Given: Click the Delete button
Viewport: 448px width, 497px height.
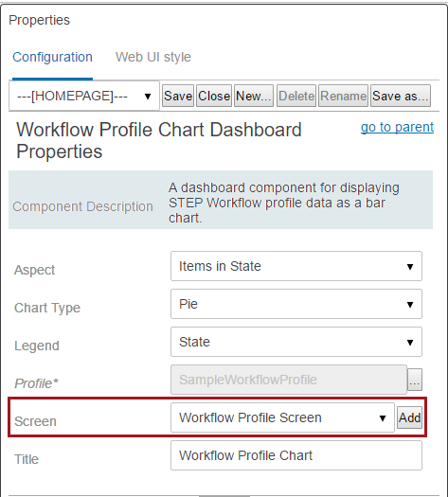Looking at the screenshot, I should (x=296, y=96).
